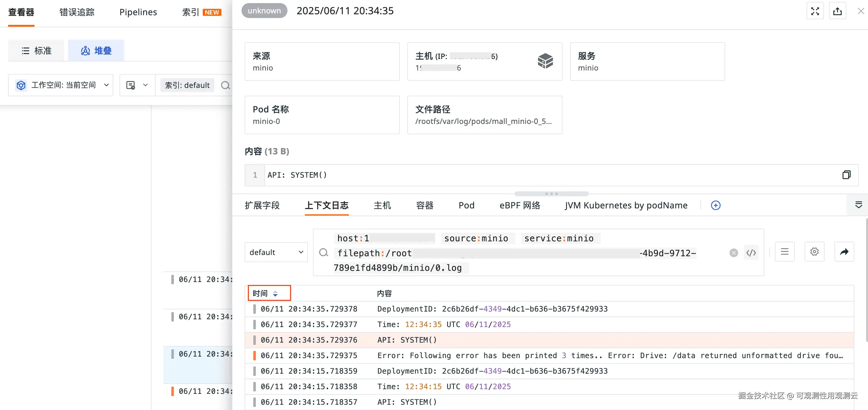The width and height of the screenshot is (868, 410).
Task: Expand the tabs overflow menu icon
Action: pos(858,205)
